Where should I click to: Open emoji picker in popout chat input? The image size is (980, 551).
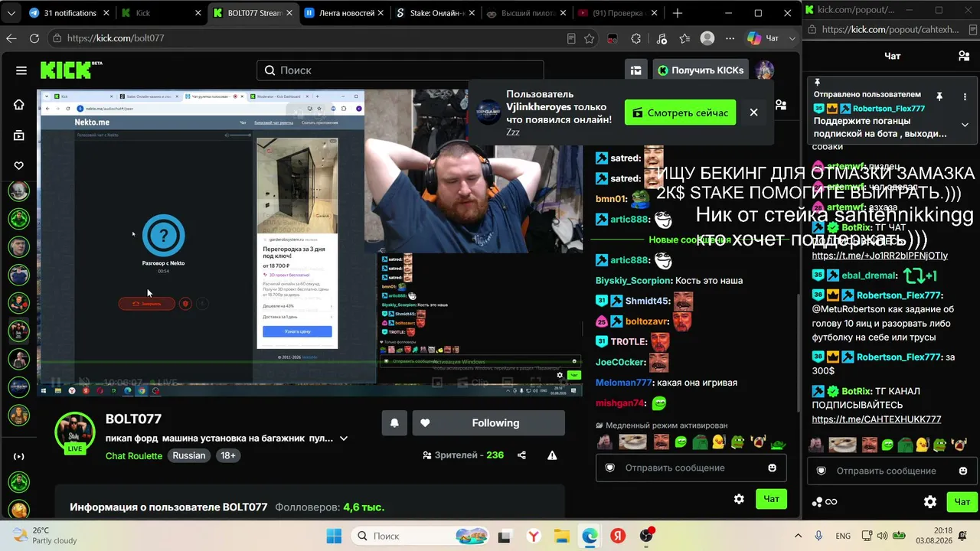[965, 471]
